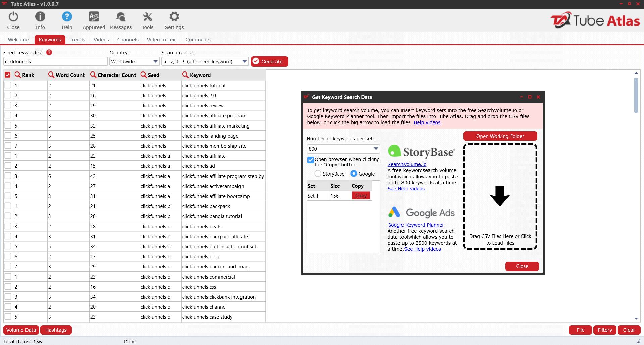This screenshot has width=644, height=345.
Task: Switch to the Comments tab
Action: 198,40
